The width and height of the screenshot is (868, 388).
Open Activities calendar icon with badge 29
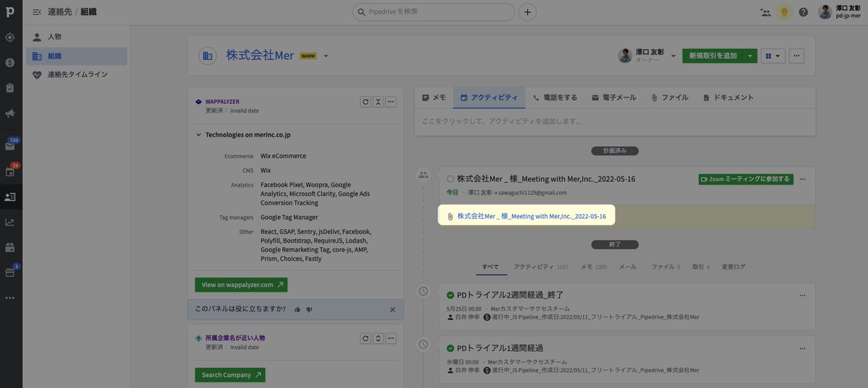click(10, 171)
